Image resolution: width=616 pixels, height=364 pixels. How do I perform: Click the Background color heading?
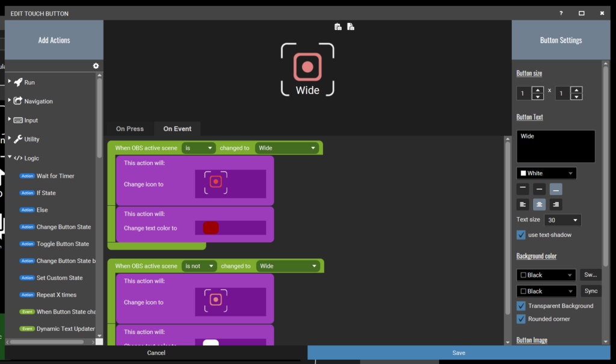(536, 256)
